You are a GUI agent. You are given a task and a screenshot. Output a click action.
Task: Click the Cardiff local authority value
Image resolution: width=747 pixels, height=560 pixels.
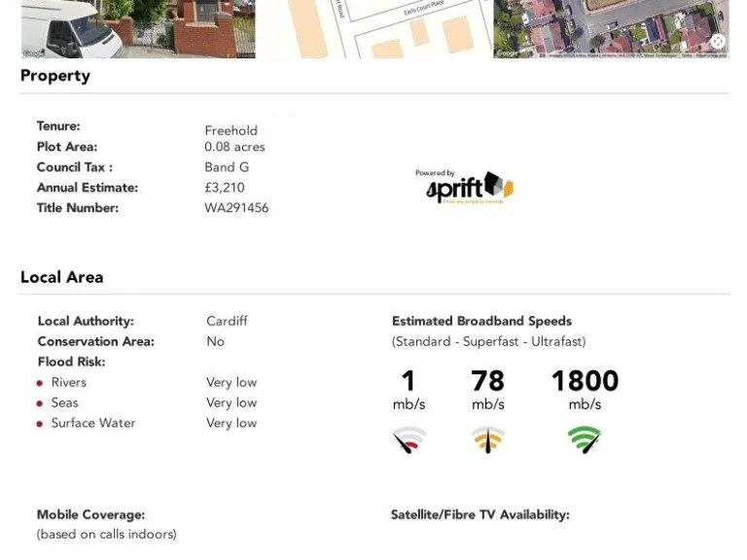click(227, 321)
